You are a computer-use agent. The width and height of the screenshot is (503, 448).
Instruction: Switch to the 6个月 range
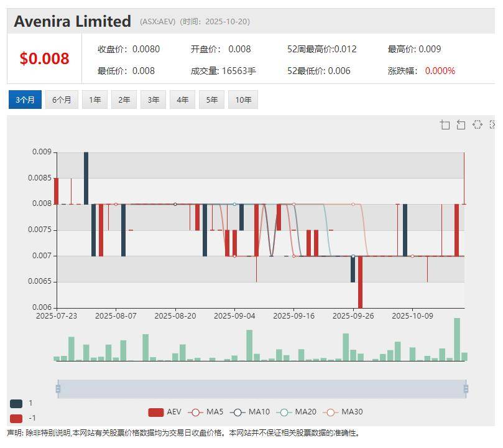click(x=62, y=100)
